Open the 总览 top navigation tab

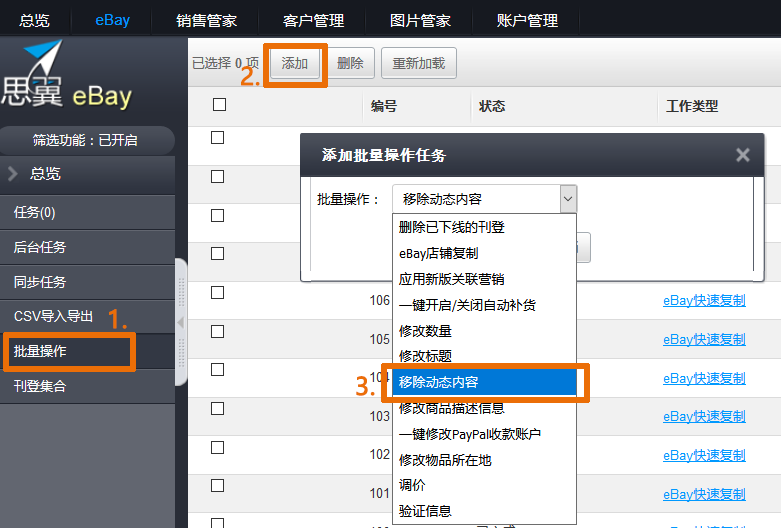[34, 20]
